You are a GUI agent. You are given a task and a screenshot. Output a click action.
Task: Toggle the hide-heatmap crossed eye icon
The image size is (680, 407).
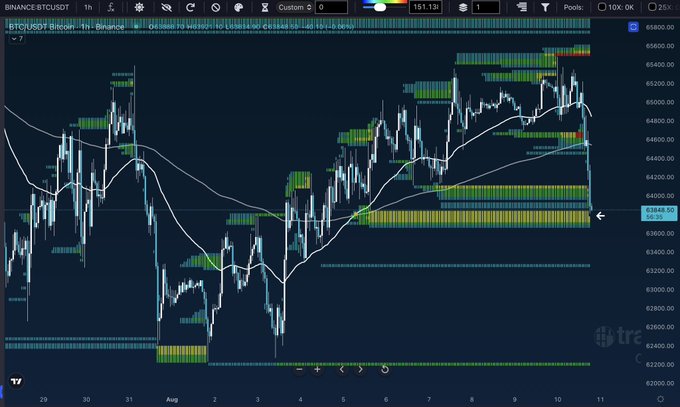point(166,7)
